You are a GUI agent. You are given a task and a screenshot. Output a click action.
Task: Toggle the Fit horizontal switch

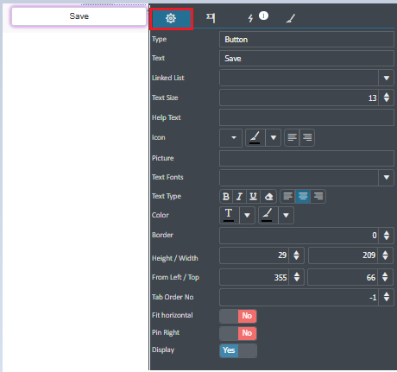[238, 316]
